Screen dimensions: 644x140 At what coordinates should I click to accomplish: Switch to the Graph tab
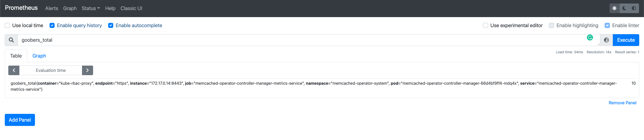(39, 56)
